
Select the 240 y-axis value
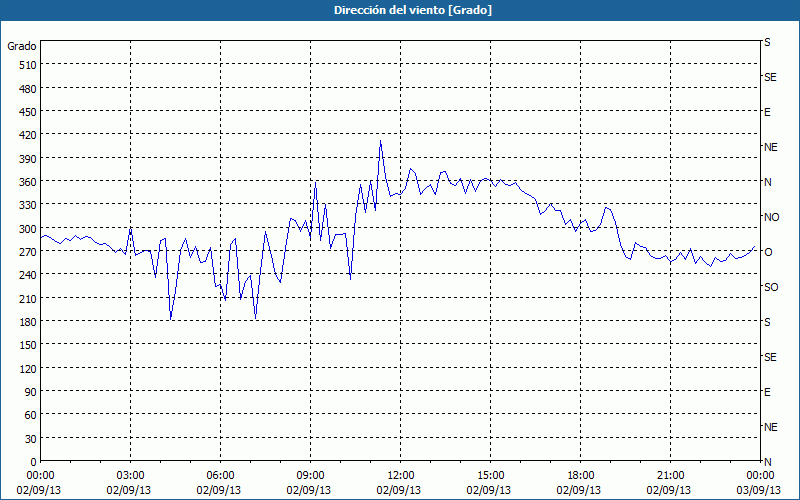coord(28,276)
